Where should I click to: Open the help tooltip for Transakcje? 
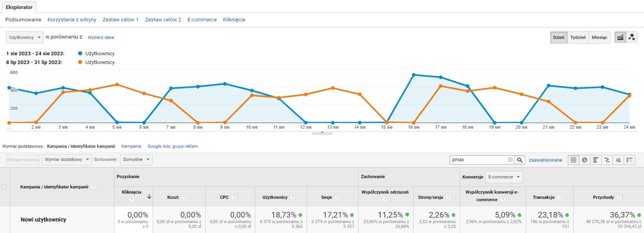click(560, 197)
